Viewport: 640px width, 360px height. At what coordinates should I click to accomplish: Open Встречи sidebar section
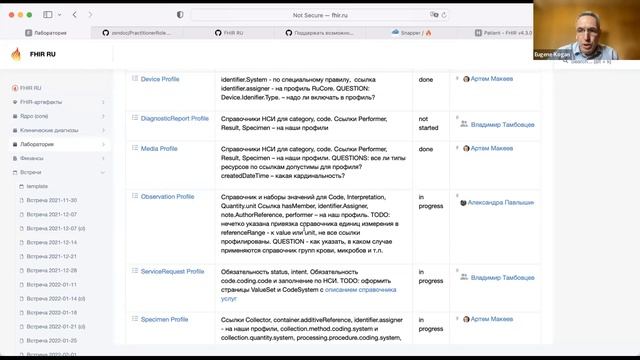pos(31,172)
